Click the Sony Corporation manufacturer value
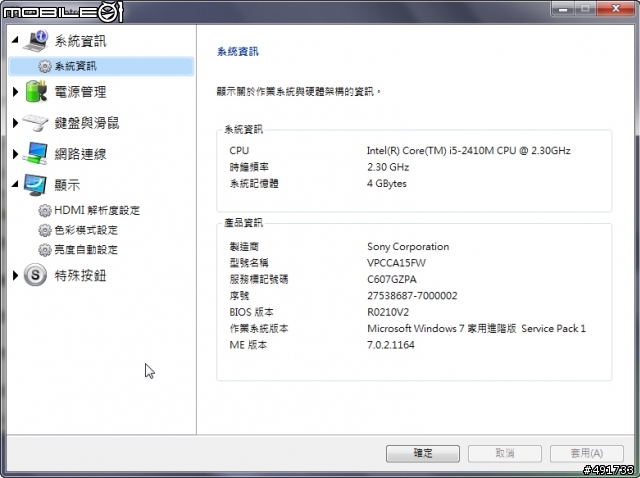 point(408,247)
